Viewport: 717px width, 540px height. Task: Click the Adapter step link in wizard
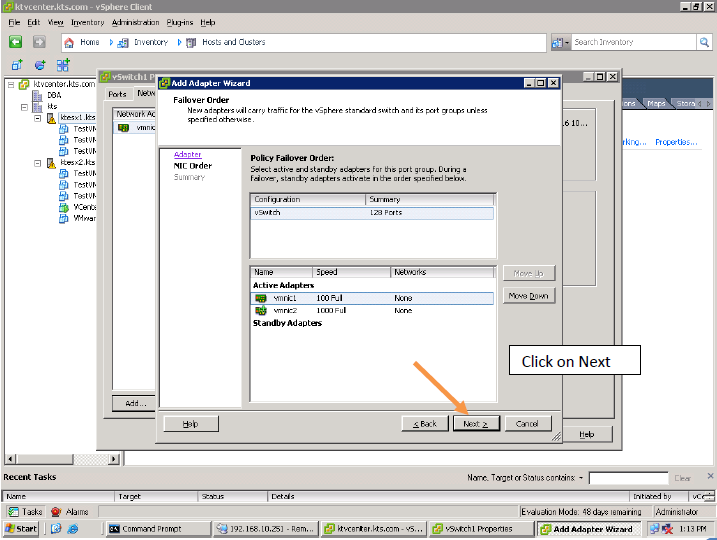(x=187, y=155)
